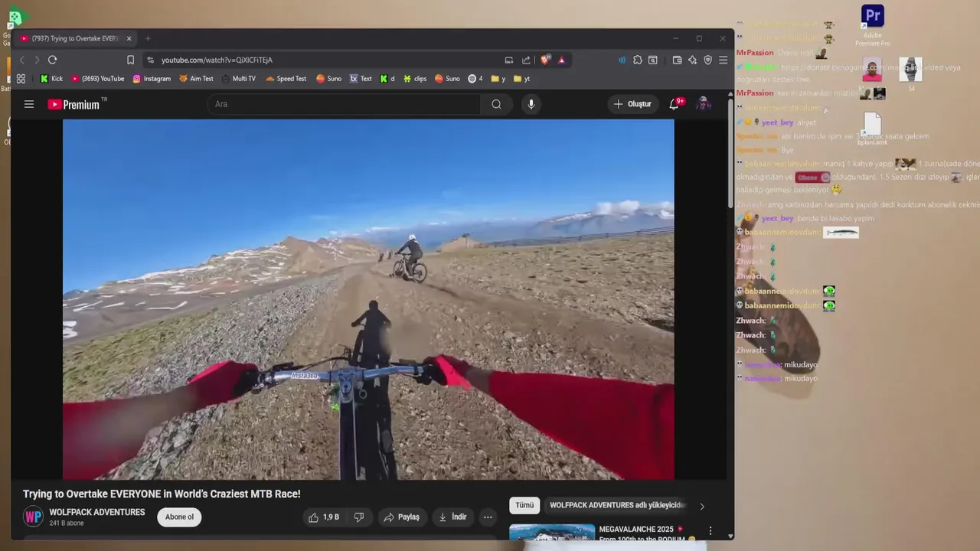The width and height of the screenshot is (980, 551).
Task: Open the video's more actions ellipsis
Action: pos(488,517)
